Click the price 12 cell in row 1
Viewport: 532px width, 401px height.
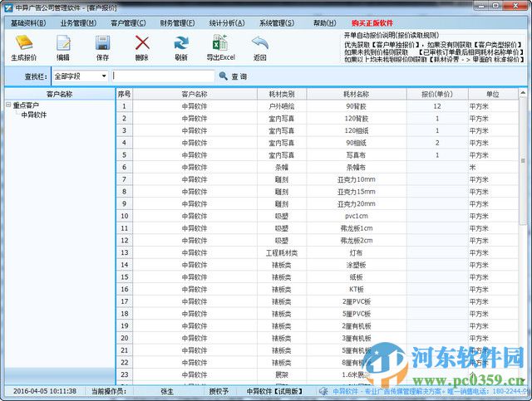coord(437,106)
